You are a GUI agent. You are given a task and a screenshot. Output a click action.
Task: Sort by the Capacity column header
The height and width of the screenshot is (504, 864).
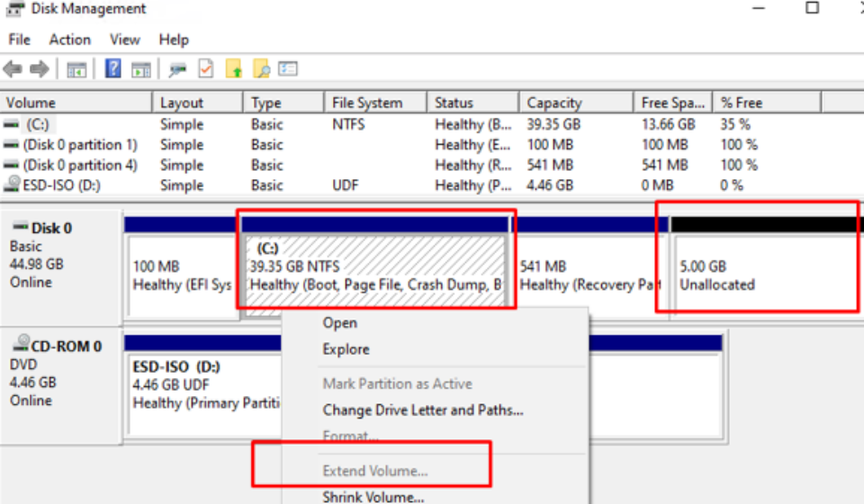[576, 103]
